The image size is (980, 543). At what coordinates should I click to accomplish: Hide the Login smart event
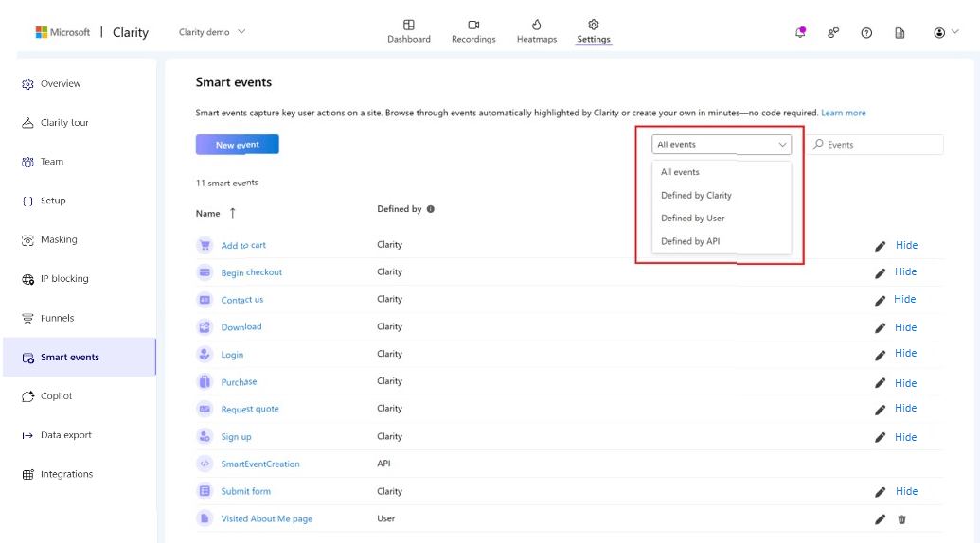[x=905, y=353]
